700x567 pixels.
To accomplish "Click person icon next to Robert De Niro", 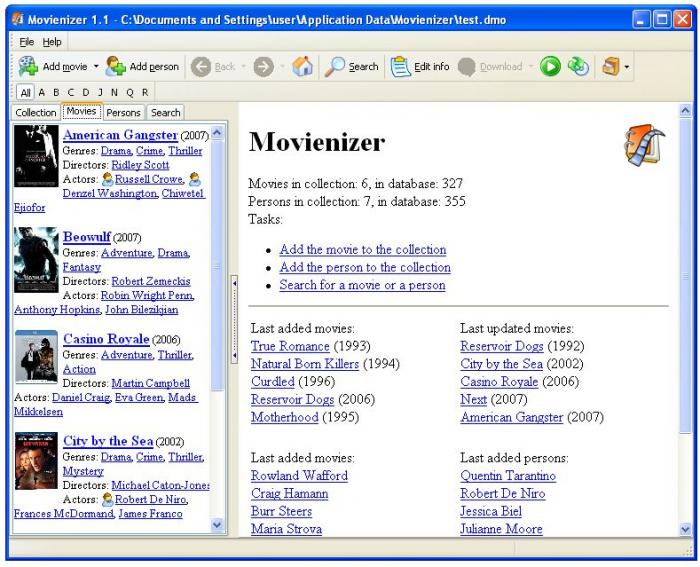I will [x=107, y=499].
